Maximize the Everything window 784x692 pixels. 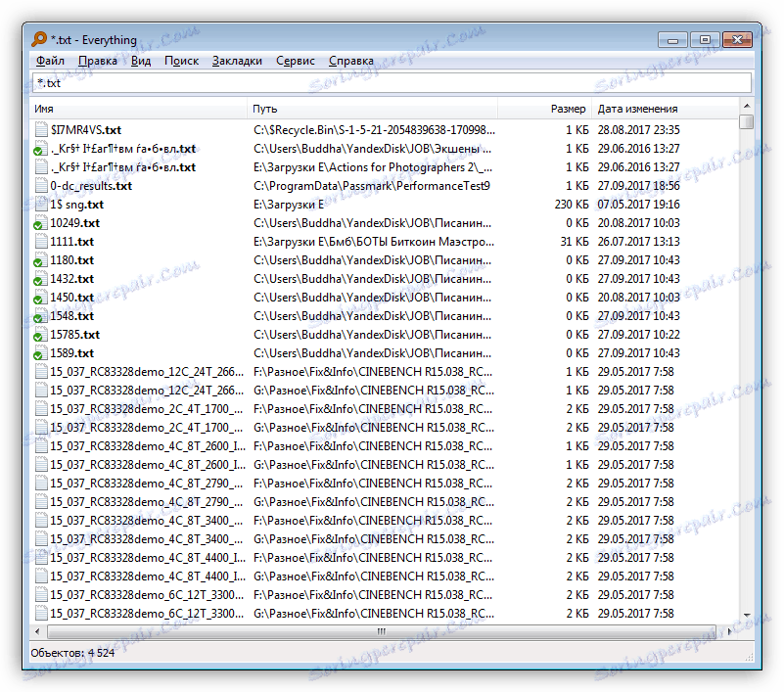coord(705,40)
